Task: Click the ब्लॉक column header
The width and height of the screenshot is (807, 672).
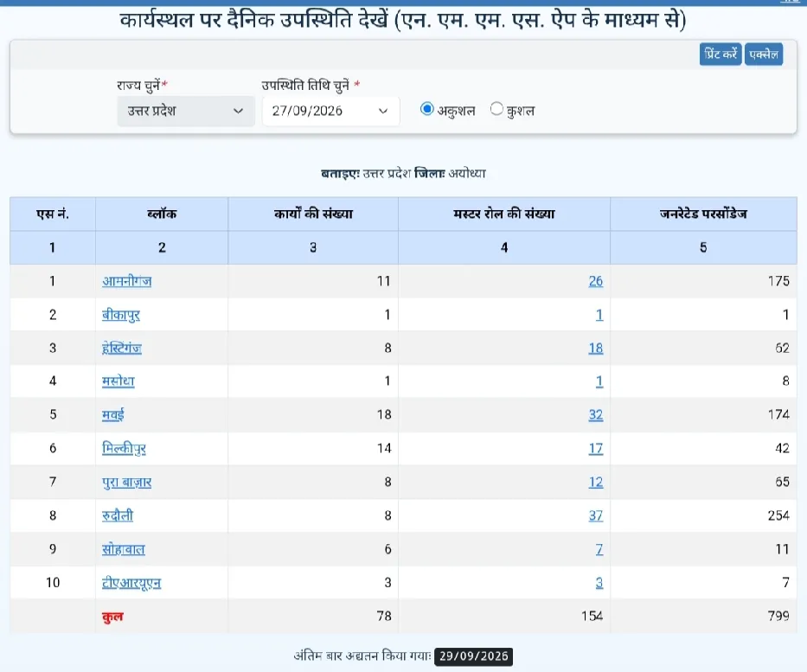Action: (162, 214)
